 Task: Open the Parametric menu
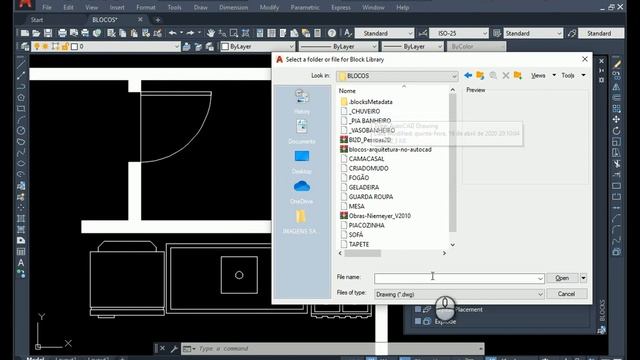305,7
